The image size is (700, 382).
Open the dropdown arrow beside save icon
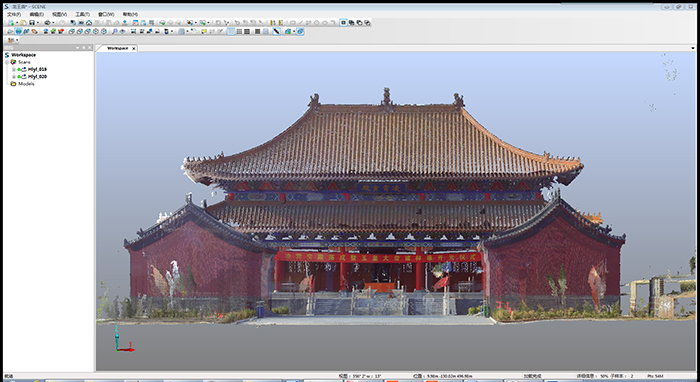click(38, 23)
